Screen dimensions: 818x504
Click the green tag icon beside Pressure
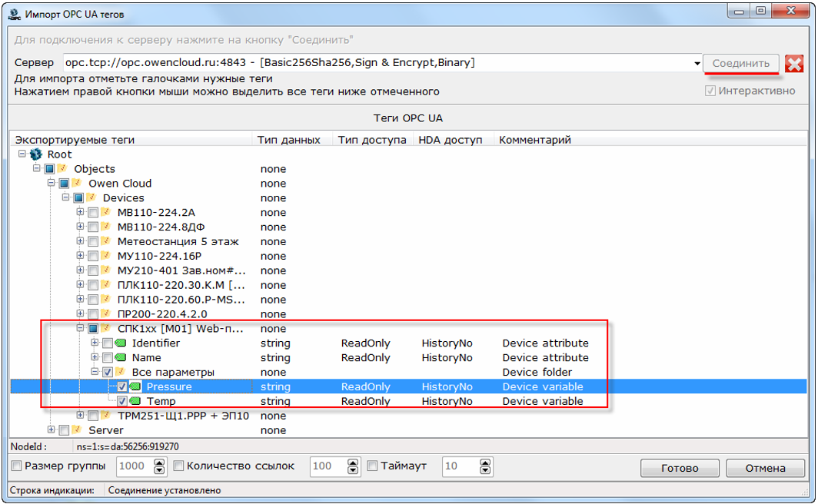tap(136, 387)
